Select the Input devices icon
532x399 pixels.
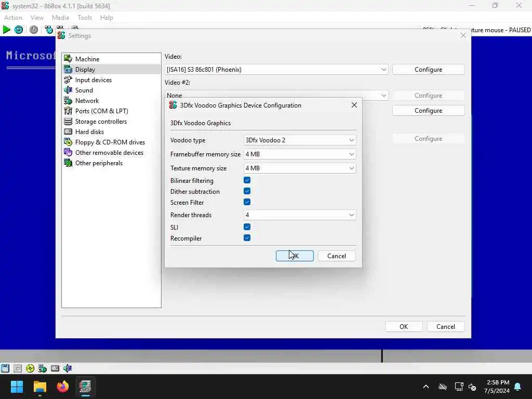[x=68, y=79]
